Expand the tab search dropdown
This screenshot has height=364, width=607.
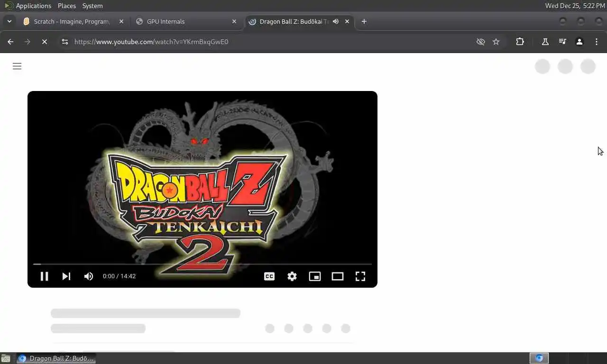click(9, 21)
